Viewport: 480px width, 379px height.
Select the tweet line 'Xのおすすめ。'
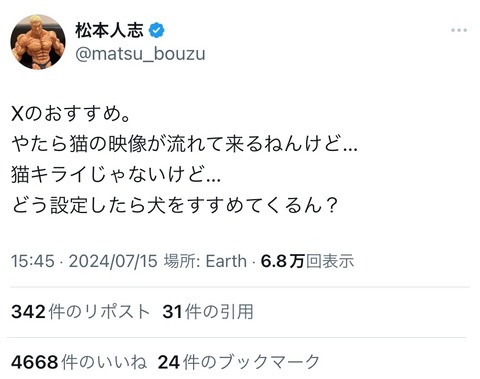point(71,114)
